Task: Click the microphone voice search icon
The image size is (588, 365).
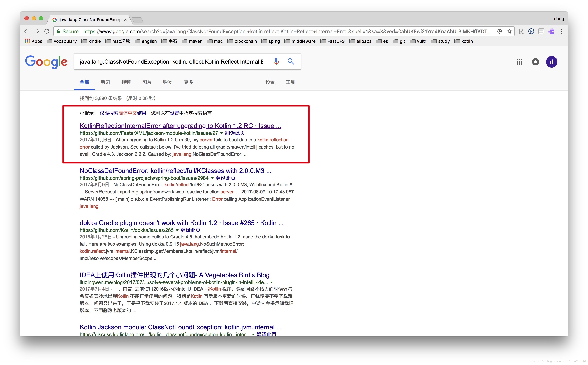Action: 276,61
